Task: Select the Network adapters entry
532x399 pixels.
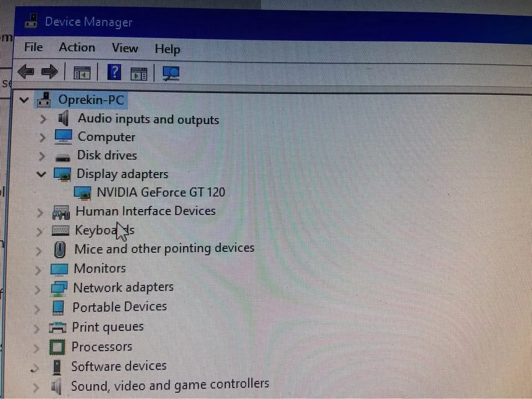Action: [x=123, y=287]
